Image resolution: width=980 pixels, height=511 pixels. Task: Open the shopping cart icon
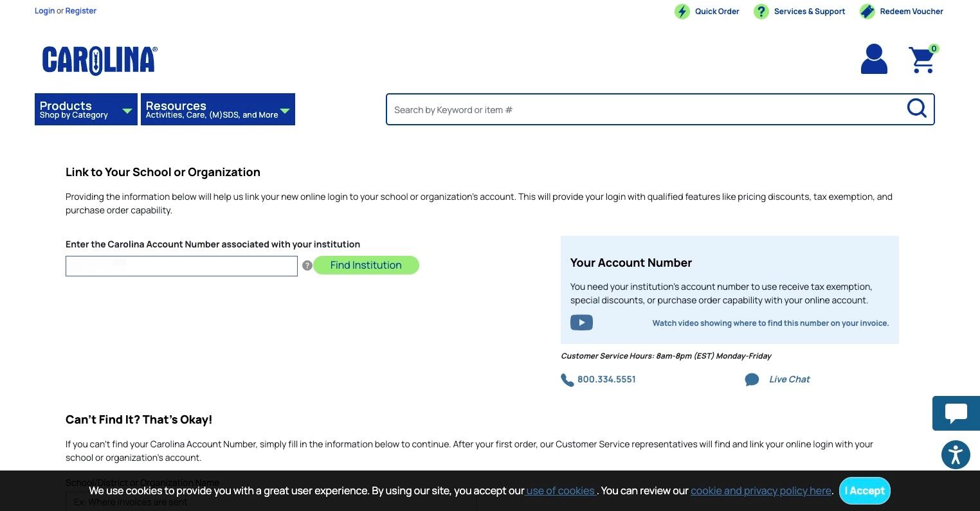pyautogui.click(x=923, y=59)
